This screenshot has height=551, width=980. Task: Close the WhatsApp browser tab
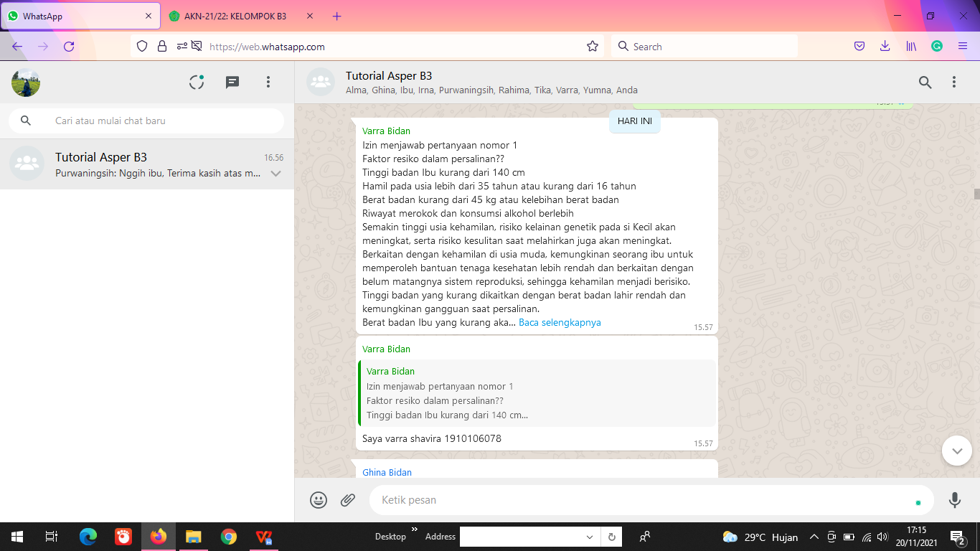pos(149,16)
